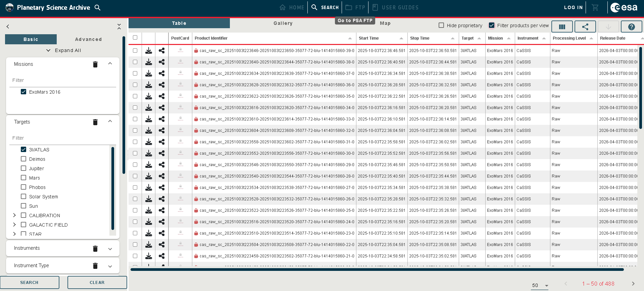
Task: Download product ending 1414015860-30-0
Action: (149, 153)
